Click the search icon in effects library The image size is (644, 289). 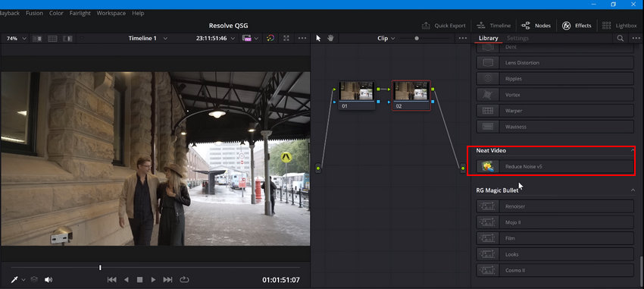(x=621, y=38)
